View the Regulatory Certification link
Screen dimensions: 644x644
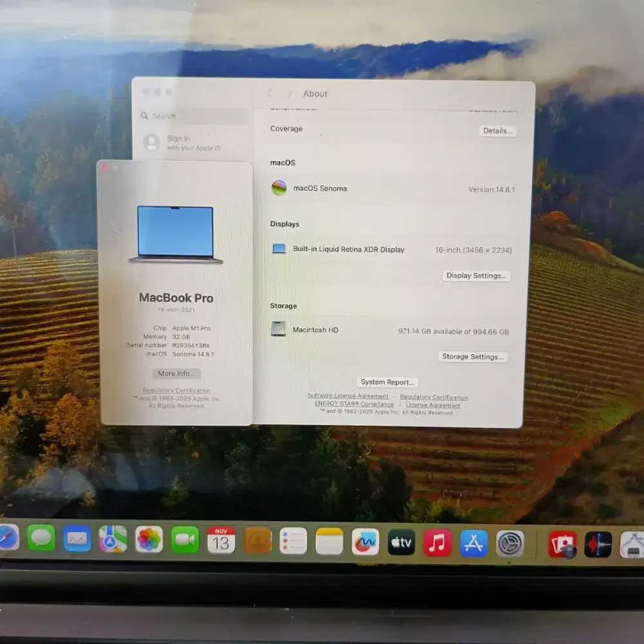(x=176, y=390)
